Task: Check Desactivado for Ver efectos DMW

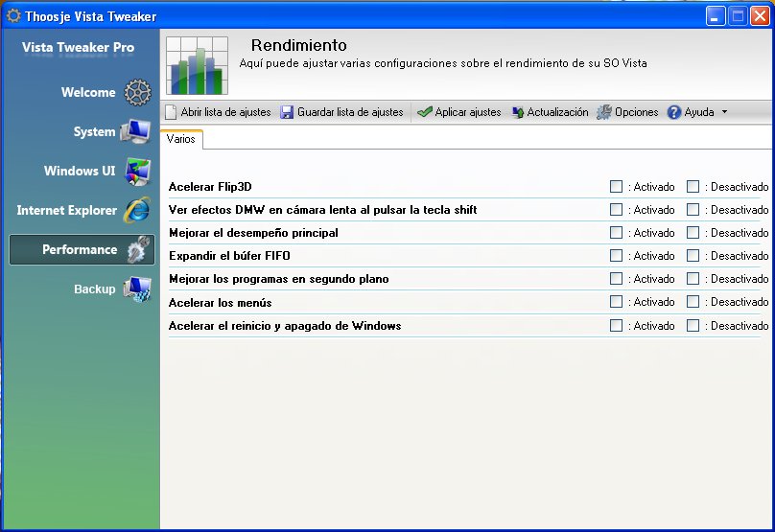Action: coord(693,209)
